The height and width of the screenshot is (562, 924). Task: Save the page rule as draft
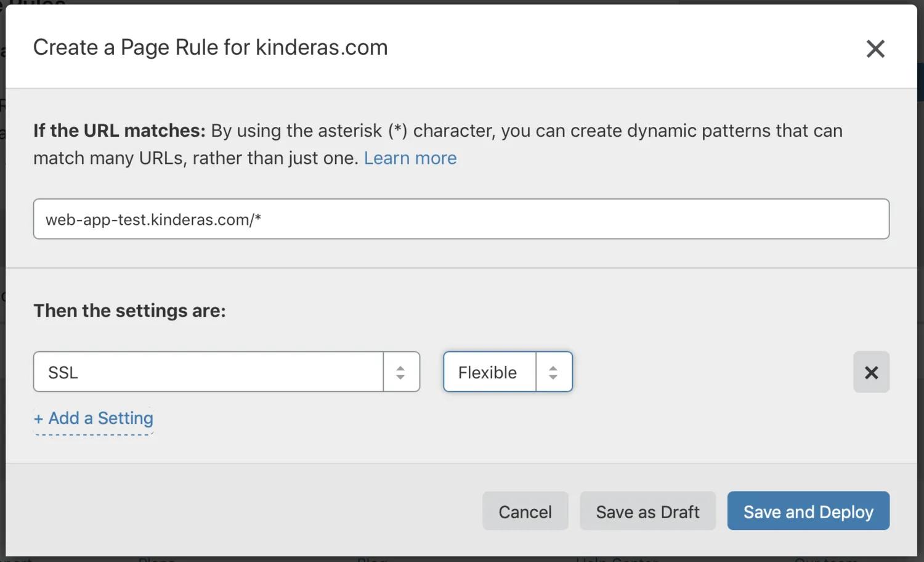pyautogui.click(x=647, y=511)
